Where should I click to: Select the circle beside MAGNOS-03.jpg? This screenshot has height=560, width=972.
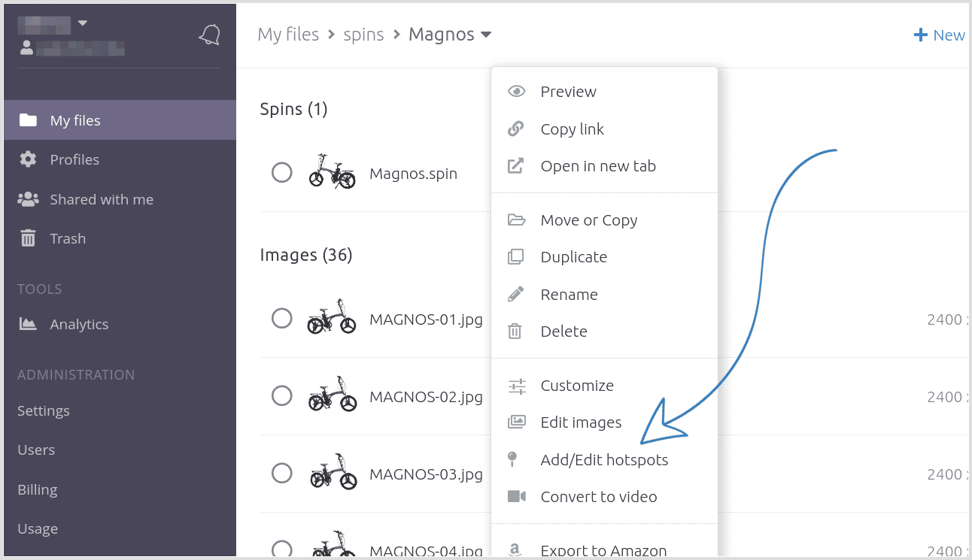pyautogui.click(x=282, y=474)
